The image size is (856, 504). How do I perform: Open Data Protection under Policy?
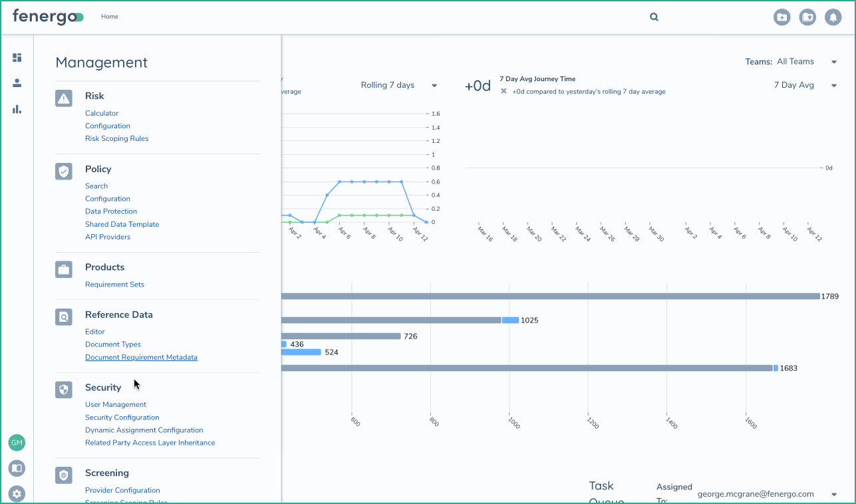(111, 211)
